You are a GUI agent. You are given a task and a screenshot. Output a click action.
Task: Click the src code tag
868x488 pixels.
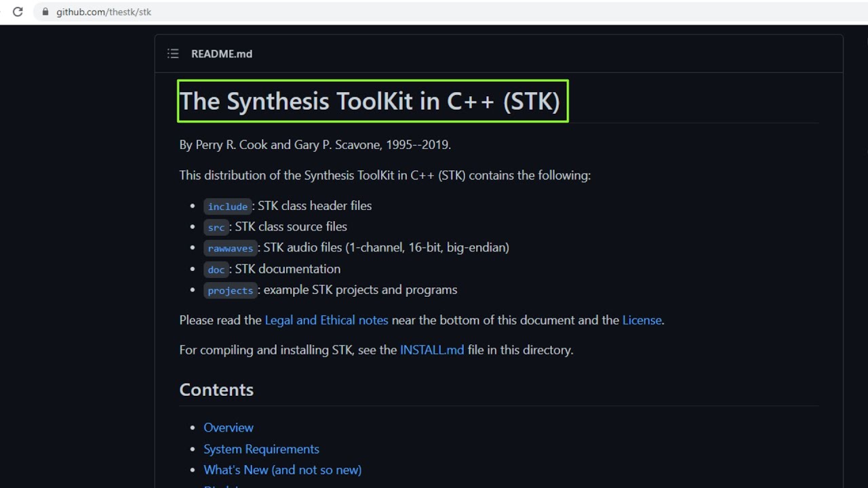[216, 227]
